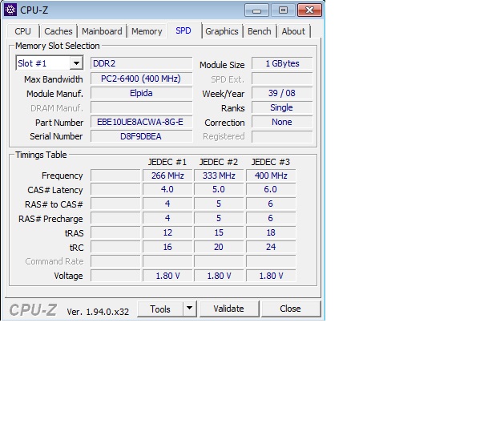Click the Max Bandwidth label
492x448 pixels.
(54, 79)
